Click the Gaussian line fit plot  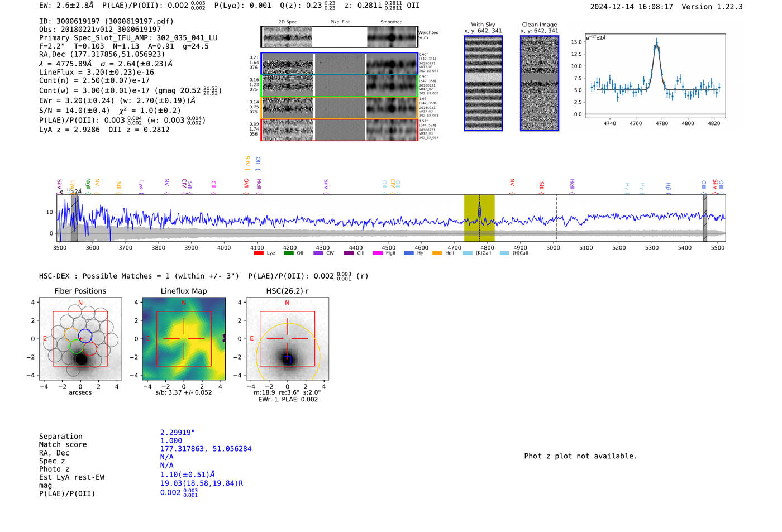click(x=655, y=76)
